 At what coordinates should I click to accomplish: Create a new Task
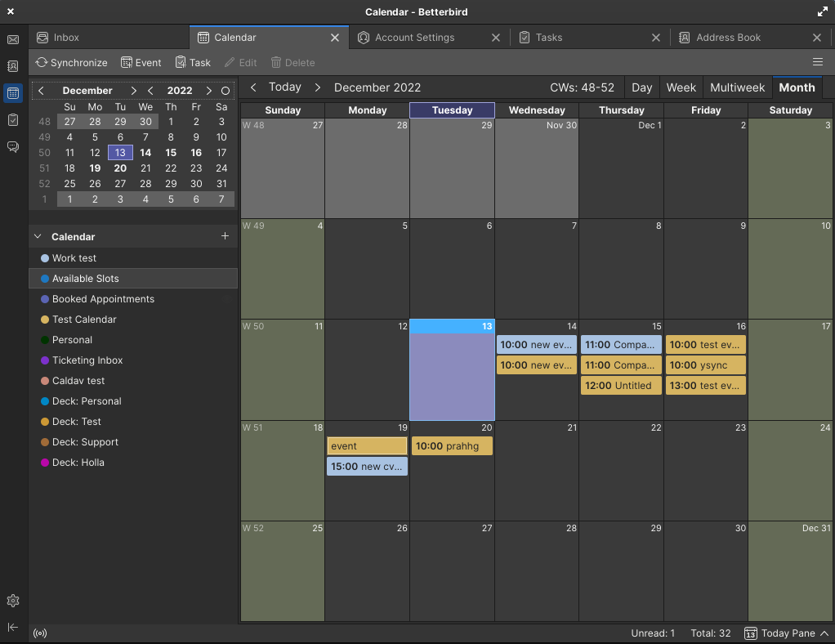(194, 63)
